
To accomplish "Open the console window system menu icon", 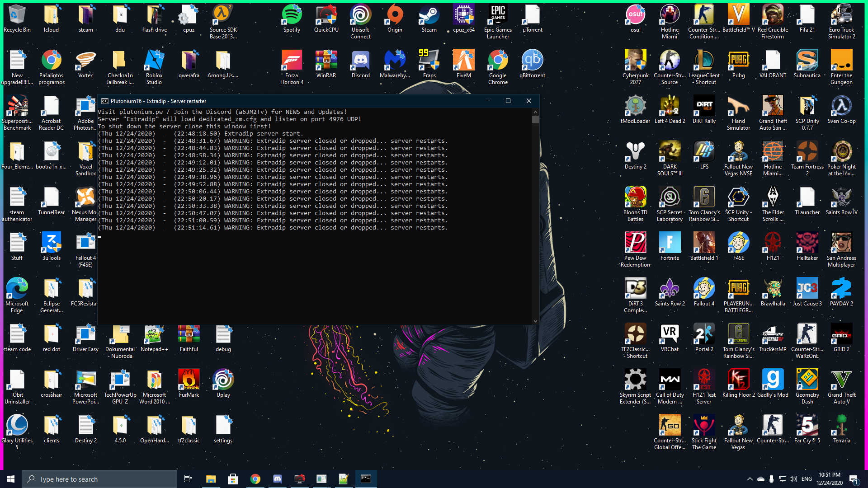I will click(104, 101).
